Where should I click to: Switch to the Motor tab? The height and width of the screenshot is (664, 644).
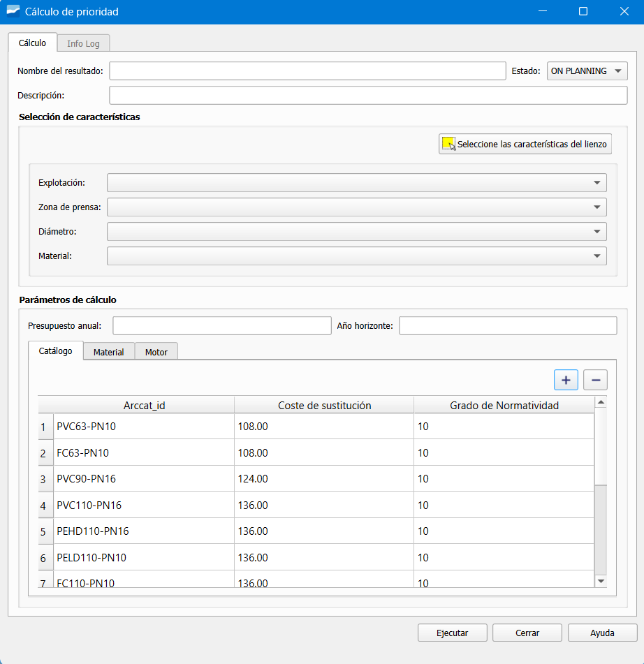156,352
